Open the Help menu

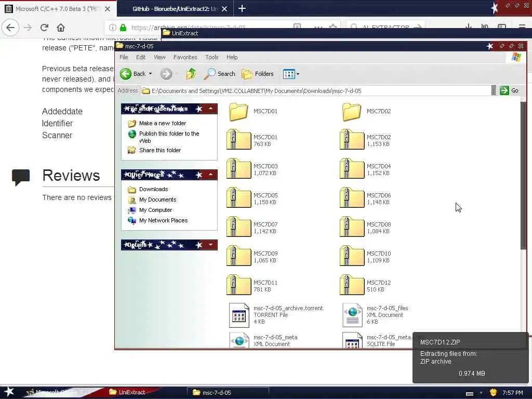pyautogui.click(x=232, y=57)
